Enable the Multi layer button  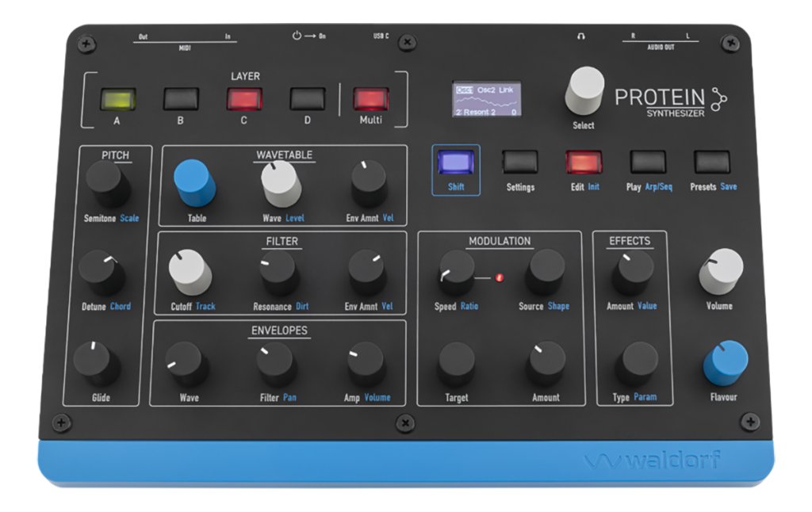(x=370, y=99)
